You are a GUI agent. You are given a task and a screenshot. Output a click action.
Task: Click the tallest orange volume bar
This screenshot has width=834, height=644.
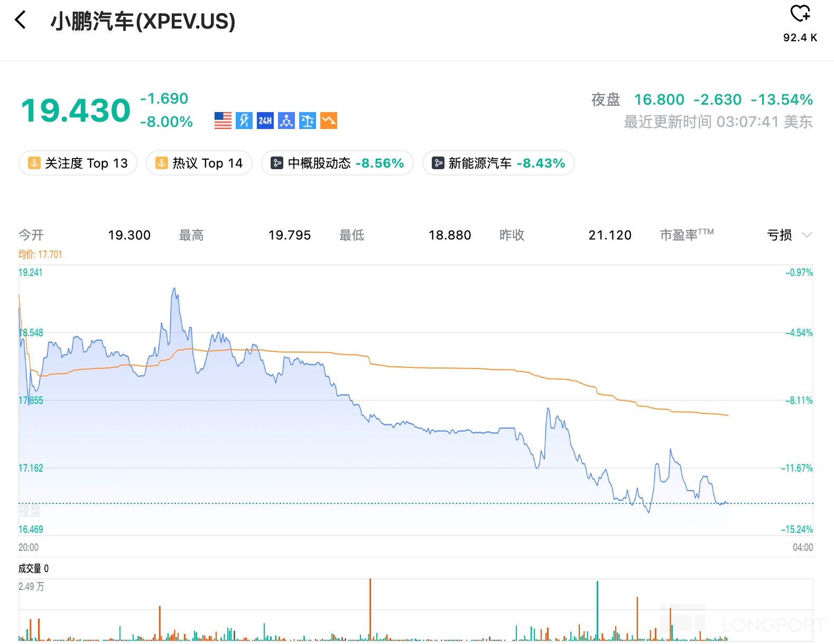pos(370,608)
